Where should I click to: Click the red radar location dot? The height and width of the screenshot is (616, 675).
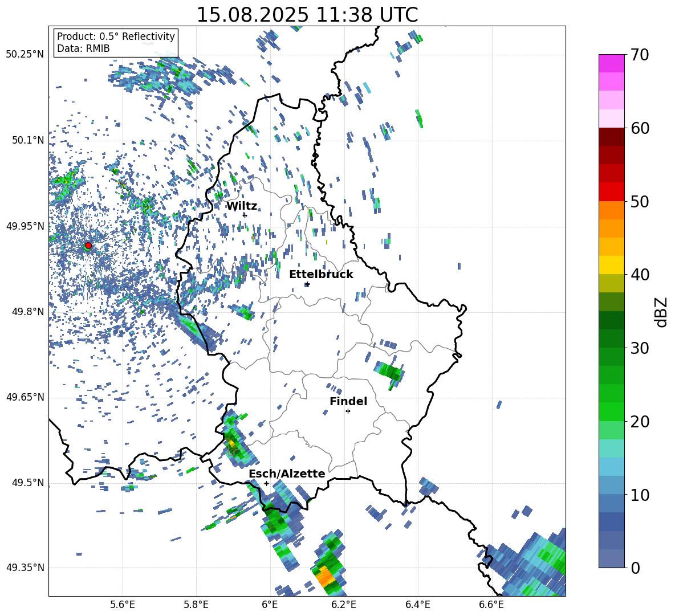[88, 246]
